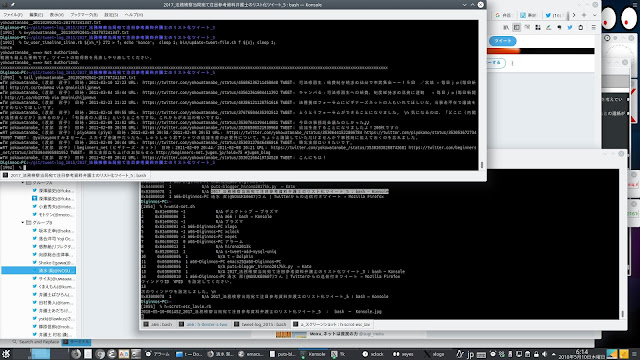Select the 落合洋司 Yoji entry in tree
Screen dimensions: 640x360
click(x=53, y=238)
